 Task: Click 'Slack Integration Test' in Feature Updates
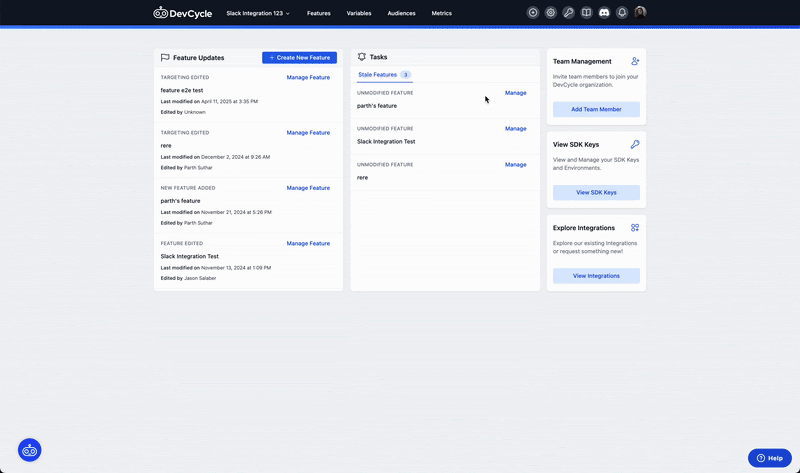(189, 256)
